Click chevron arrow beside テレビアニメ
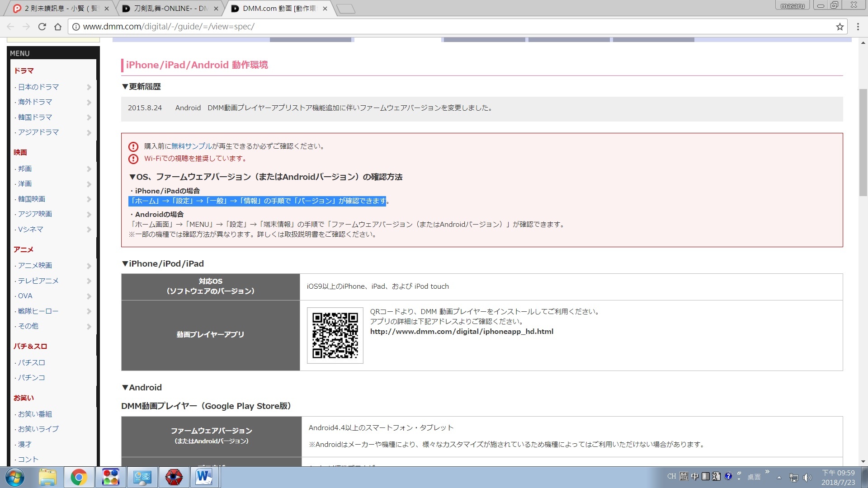This screenshot has width=868, height=488. point(89,281)
